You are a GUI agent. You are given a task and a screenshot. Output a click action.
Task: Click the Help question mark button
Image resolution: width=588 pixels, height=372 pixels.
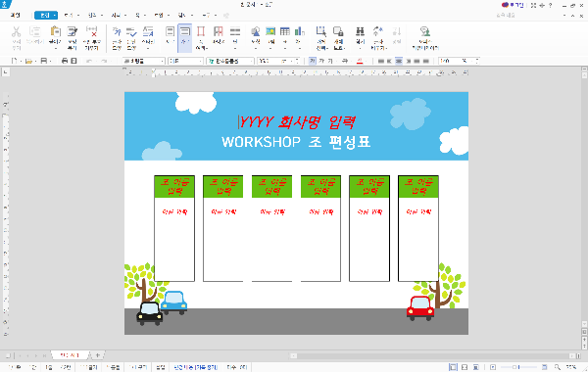tap(551, 5)
